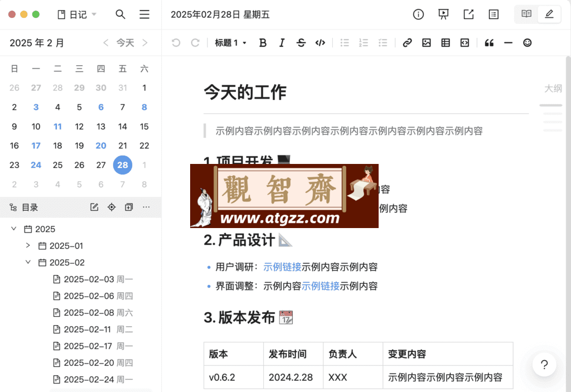
Task: Click the 3. 版本发布 heading
Action: [248, 318]
